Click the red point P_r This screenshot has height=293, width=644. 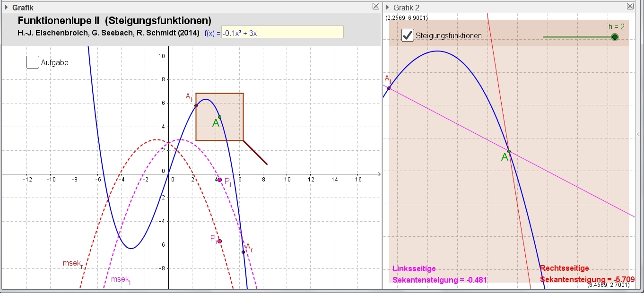[219, 241]
